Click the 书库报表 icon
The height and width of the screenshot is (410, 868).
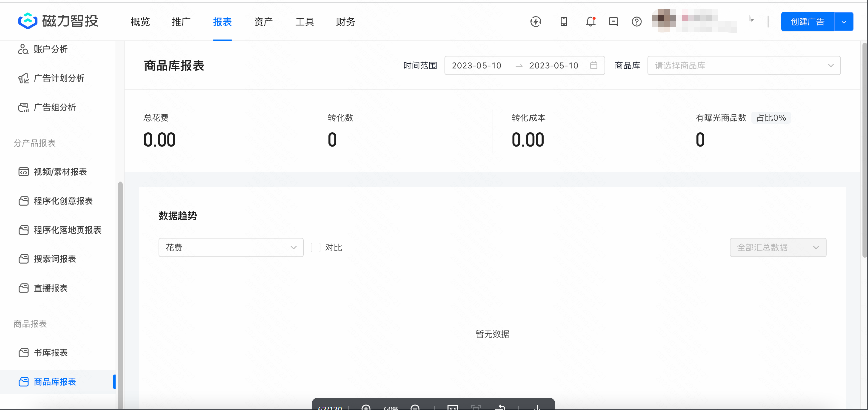[23, 353]
